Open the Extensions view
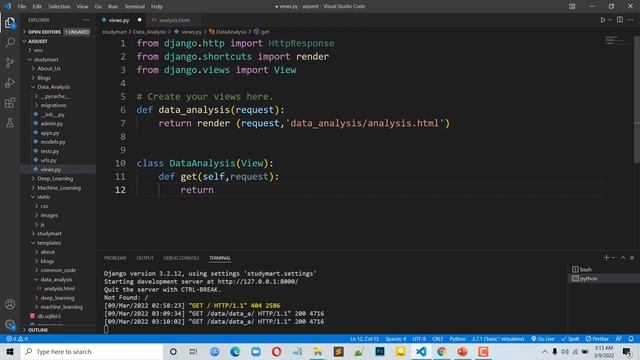This screenshot has height=360, width=640. pos(10,102)
